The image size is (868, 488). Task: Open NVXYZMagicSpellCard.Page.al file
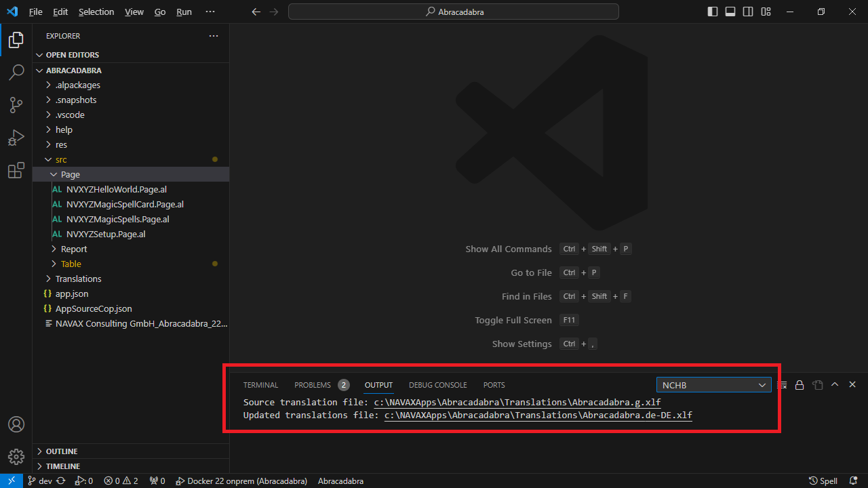131,205
